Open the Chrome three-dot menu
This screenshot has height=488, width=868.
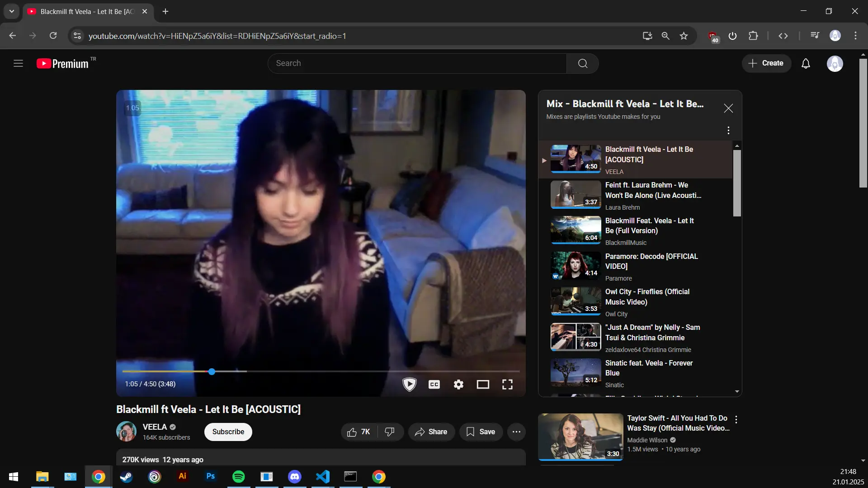click(855, 36)
